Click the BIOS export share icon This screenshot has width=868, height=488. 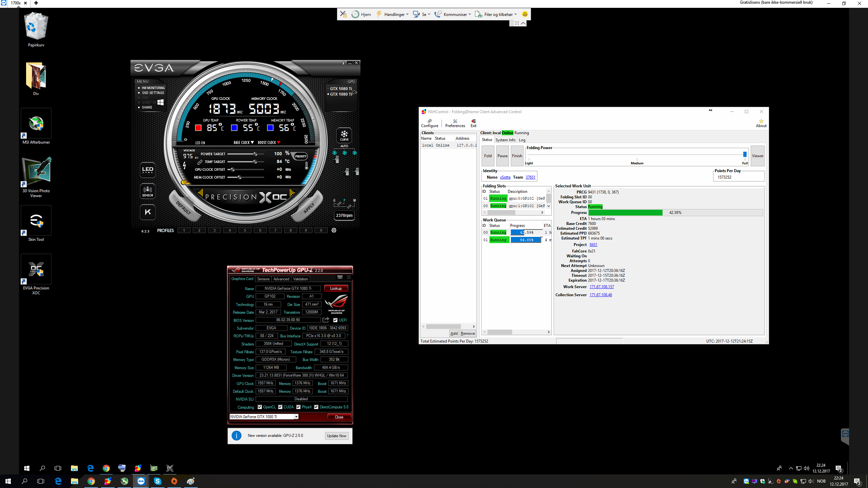click(326, 320)
